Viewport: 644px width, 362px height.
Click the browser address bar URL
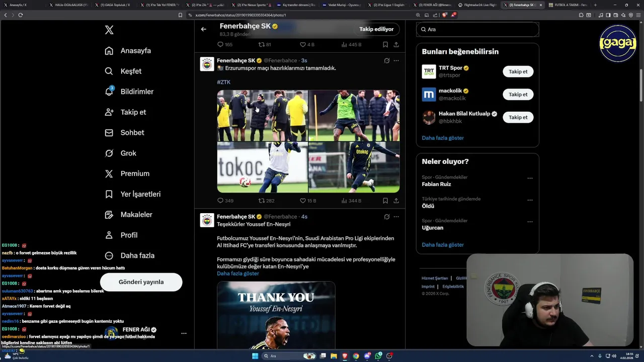(x=240, y=15)
